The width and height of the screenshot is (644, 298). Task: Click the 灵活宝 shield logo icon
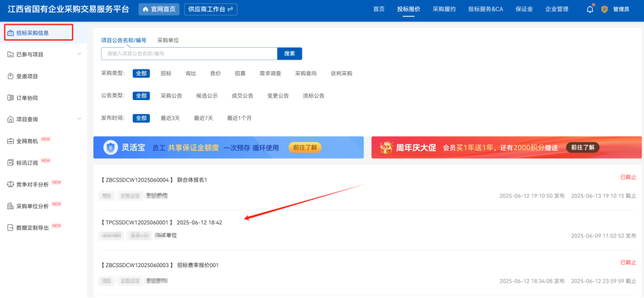(x=111, y=148)
